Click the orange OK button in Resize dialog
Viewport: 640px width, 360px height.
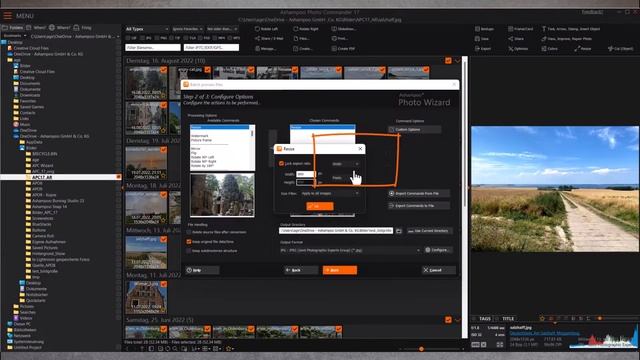(x=320, y=207)
